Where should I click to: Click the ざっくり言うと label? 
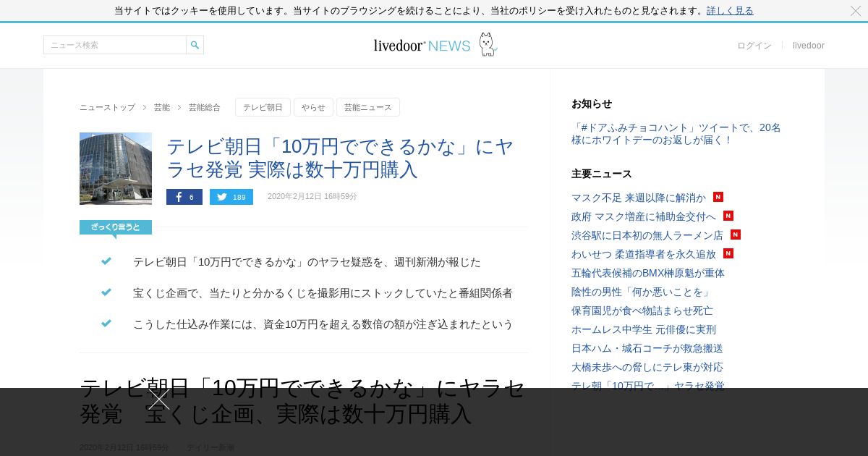click(x=116, y=227)
